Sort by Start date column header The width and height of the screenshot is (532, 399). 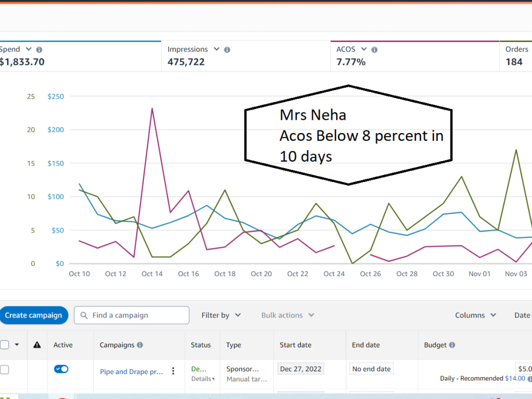click(295, 345)
